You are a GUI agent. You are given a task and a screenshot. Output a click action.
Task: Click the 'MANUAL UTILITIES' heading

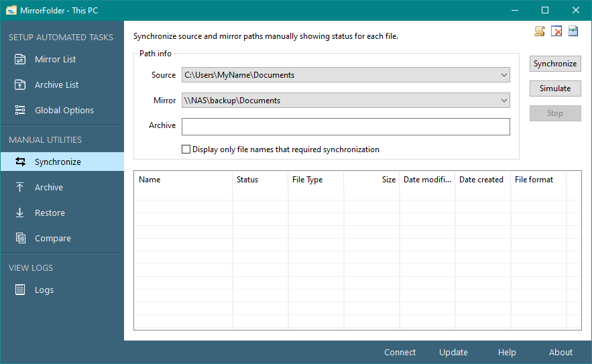46,139
